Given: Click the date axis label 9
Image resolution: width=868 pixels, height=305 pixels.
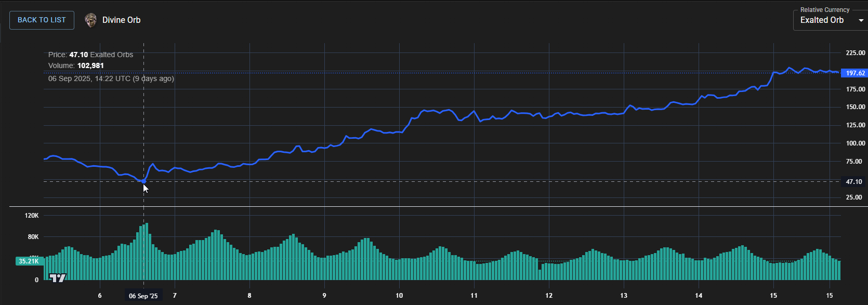Looking at the screenshot, I should pyautogui.click(x=324, y=296).
